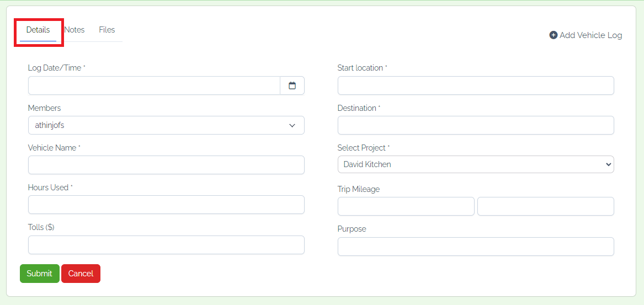Viewport: 644px width, 305px height.
Task: Click the Add Vehicle Log link
Action: point(586,35)
